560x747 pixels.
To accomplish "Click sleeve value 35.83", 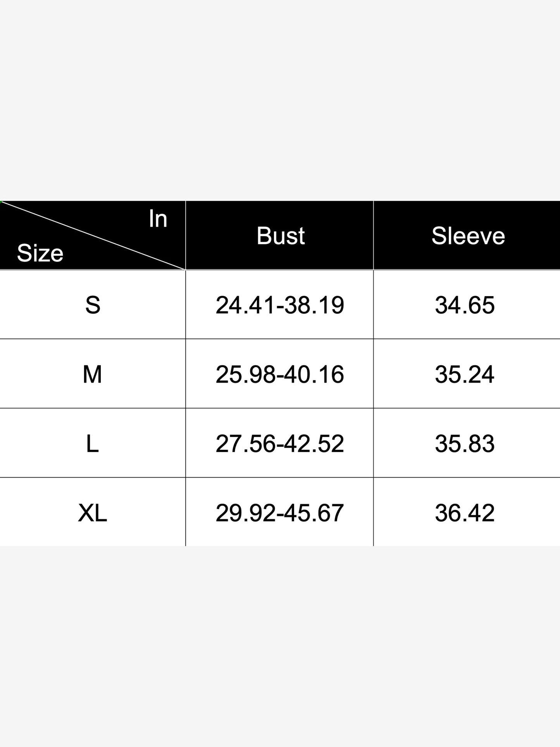I will (x=464, y=443).
